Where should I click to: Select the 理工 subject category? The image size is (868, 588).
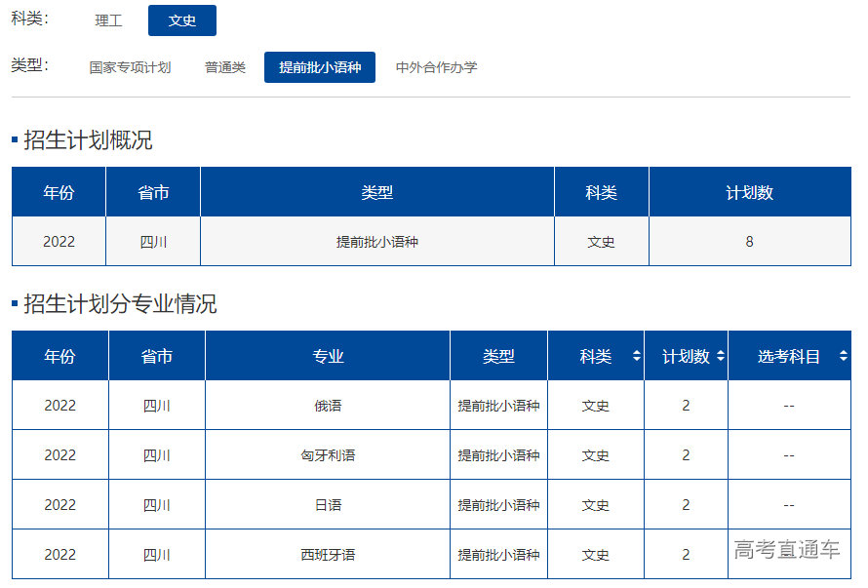108,20
